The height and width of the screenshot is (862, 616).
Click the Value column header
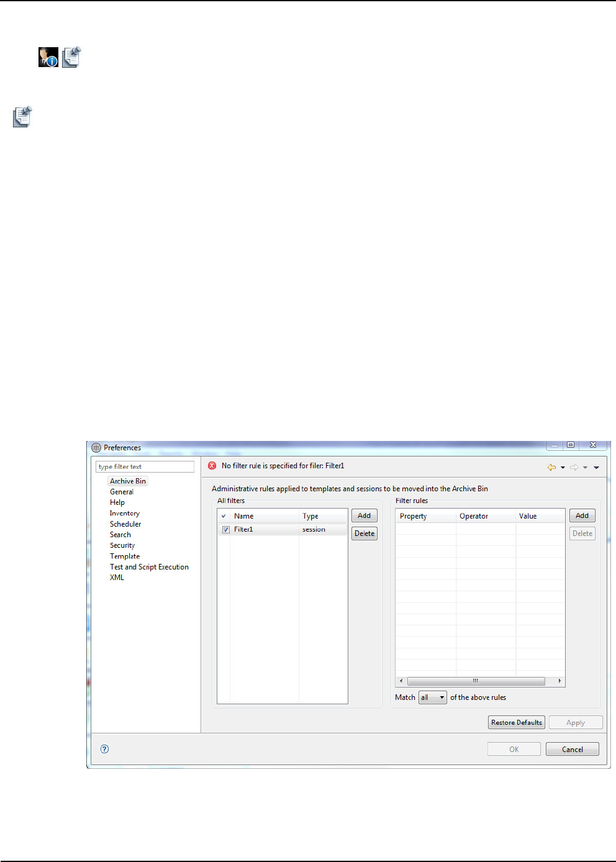[540, 516]
